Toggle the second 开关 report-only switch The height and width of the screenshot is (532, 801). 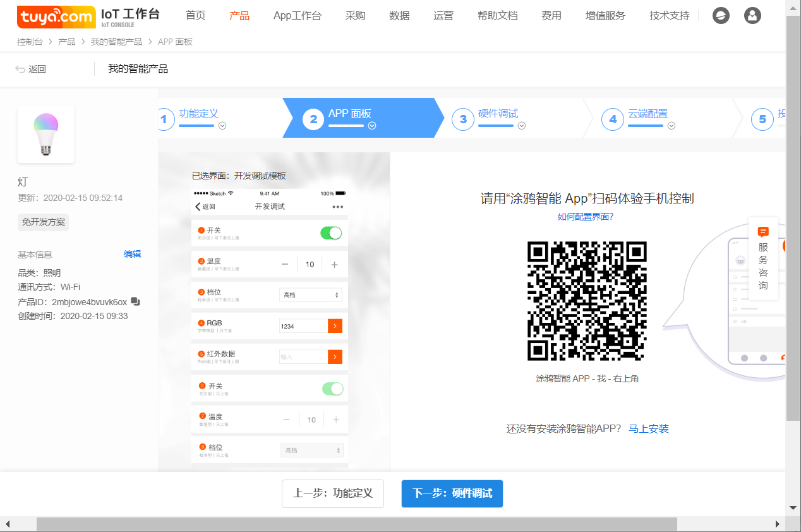pos(332,389)
